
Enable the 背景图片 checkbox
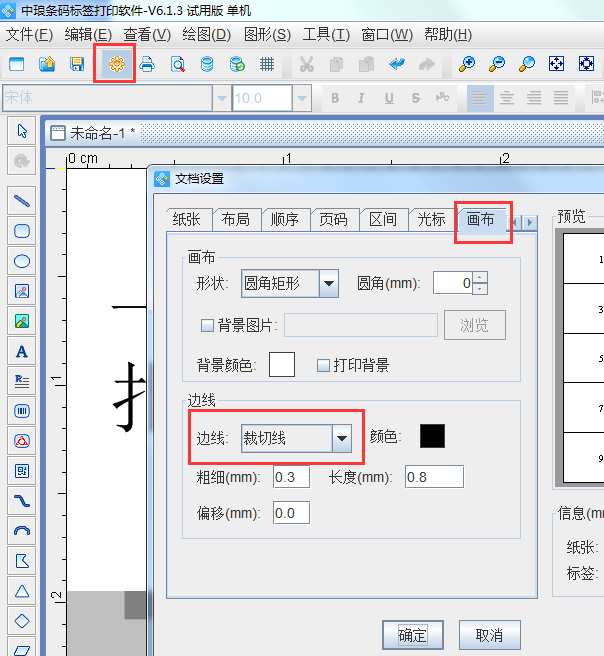(207, 325)
